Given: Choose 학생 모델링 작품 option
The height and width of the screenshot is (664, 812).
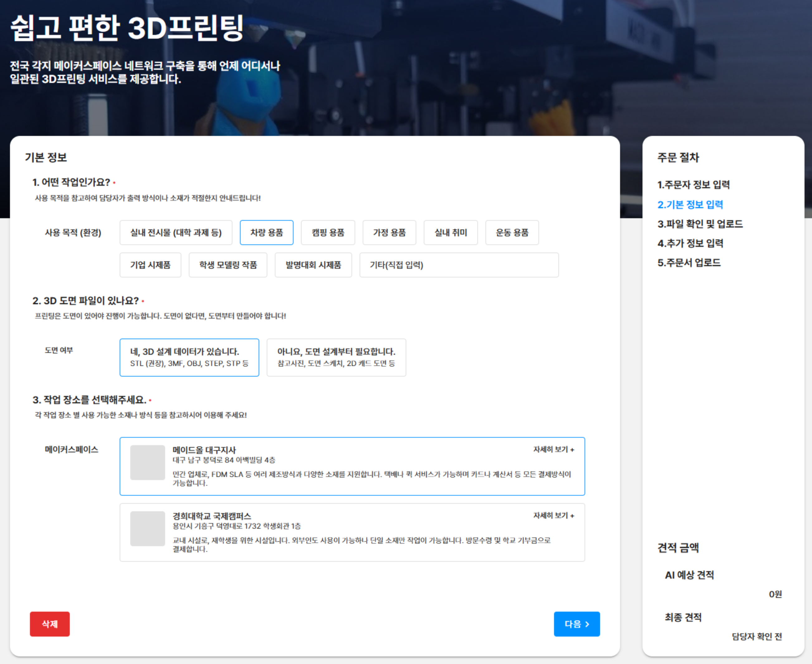Looking at the screenshot, I should point(228,265).
